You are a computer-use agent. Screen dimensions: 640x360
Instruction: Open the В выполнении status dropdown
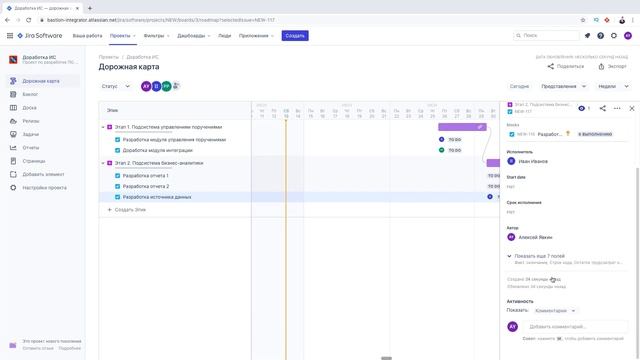tap(595, 134)
